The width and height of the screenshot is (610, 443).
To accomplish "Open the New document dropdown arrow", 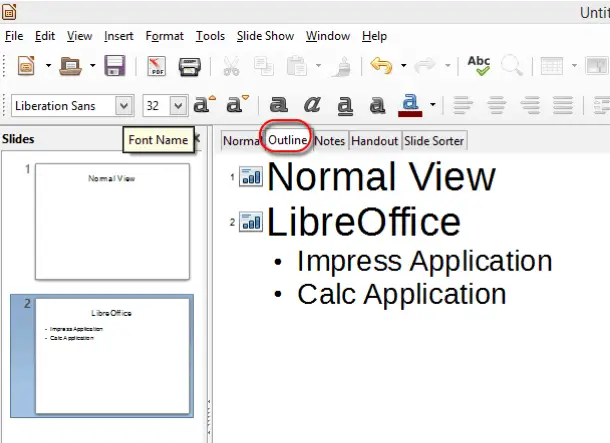I will [x=48, y=66].
